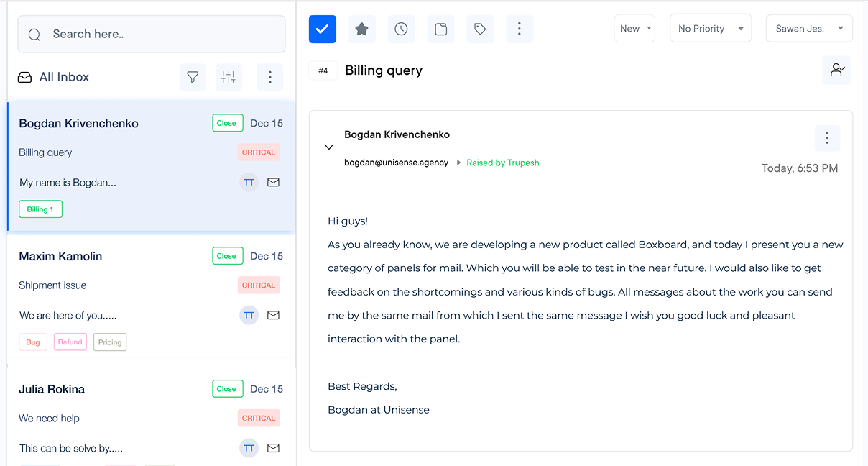Click the Today, 6:53 PM timestamp

800,168
